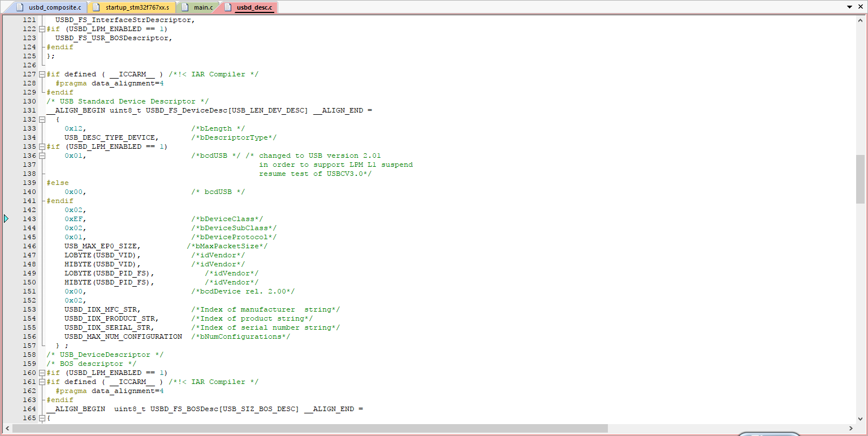Click the file icon on usbd_desc.c tab
The width and height of the screenshot is (868, 436).
click(x=228, y=7)
